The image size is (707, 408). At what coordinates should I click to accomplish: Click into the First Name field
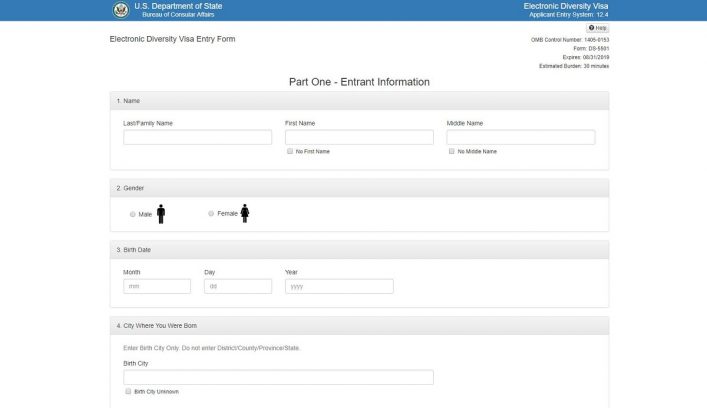(359, 137)
